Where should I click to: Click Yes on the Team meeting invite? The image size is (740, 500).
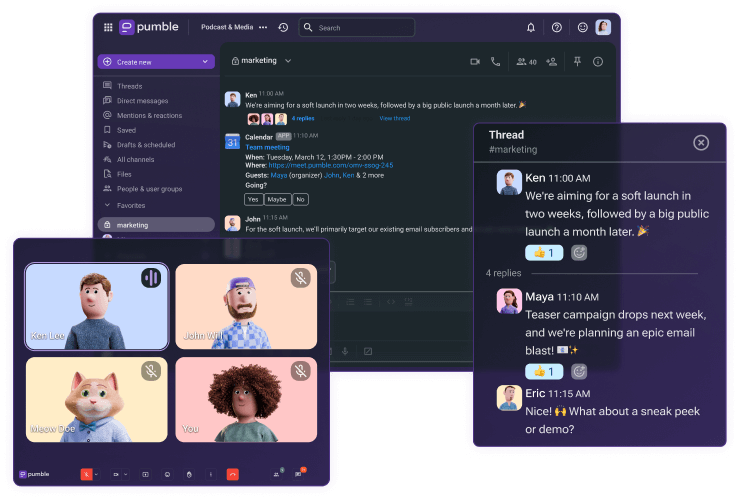tap(253, 199)
